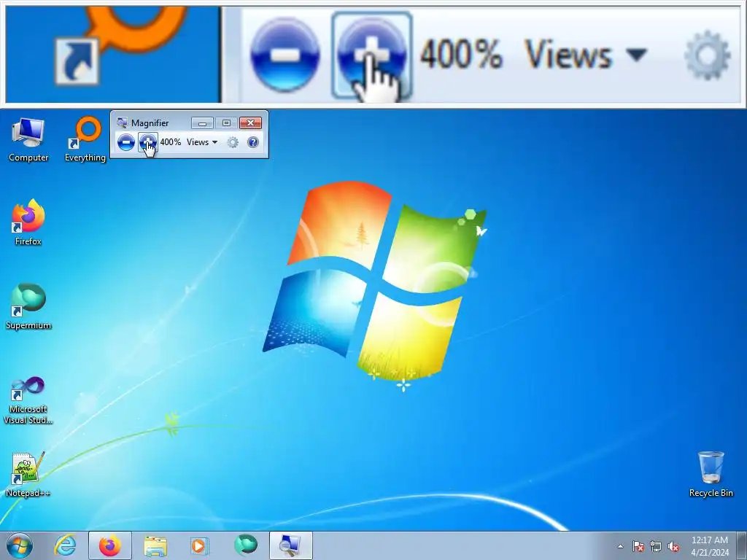Viewport: 747px width, 560px height.
Task: Show hidden tray icons arrow
Action: [x=620, y=546]
